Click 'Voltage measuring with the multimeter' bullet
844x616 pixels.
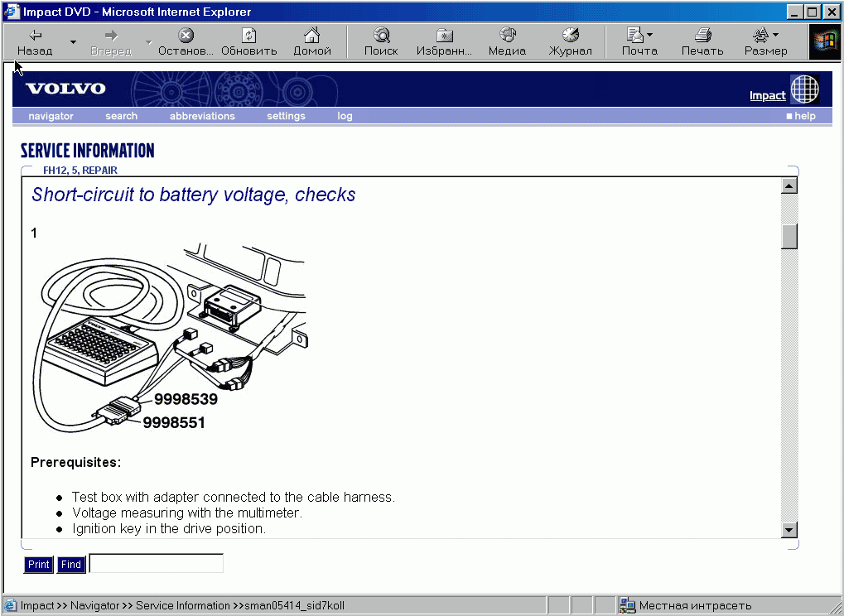pos(187,513)
